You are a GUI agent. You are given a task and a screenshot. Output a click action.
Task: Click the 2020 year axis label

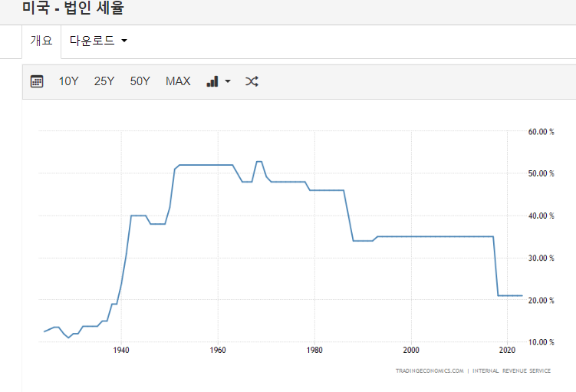pyautogui.click(x=507, y=350)
